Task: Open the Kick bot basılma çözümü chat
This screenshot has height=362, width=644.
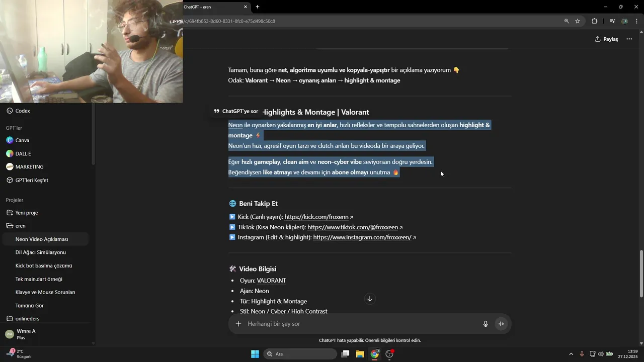Action: coord(44,265)
